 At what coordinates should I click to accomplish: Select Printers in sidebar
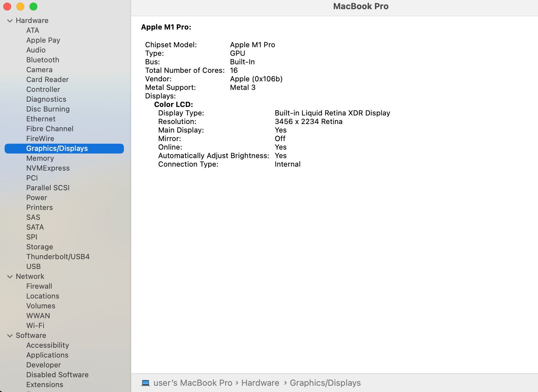pos(40,207)
